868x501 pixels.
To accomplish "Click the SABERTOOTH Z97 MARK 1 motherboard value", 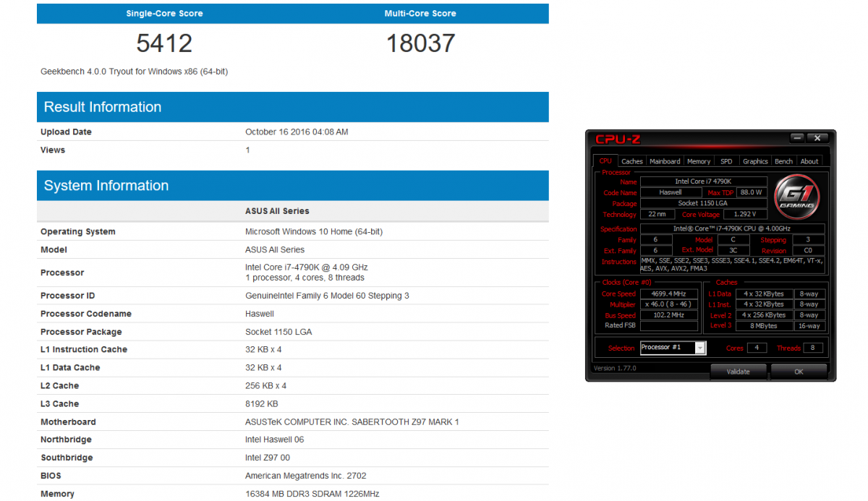I will tap(352, 422).
